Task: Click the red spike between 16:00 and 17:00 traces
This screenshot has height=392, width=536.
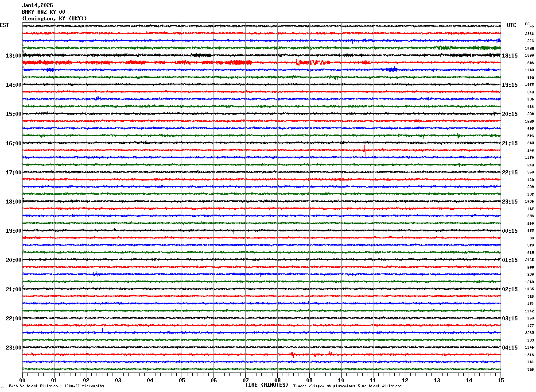Action: (364, 150)
